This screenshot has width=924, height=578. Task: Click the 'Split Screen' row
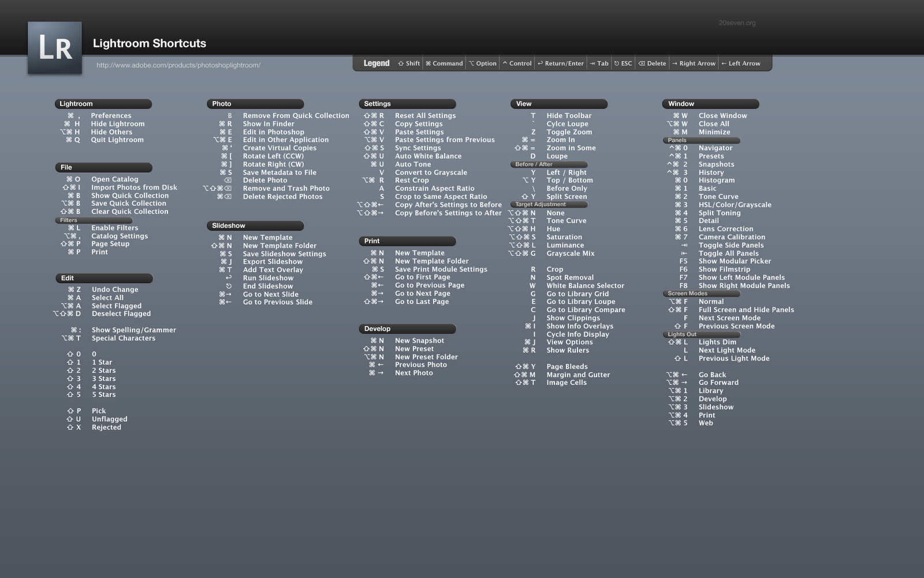554,197
